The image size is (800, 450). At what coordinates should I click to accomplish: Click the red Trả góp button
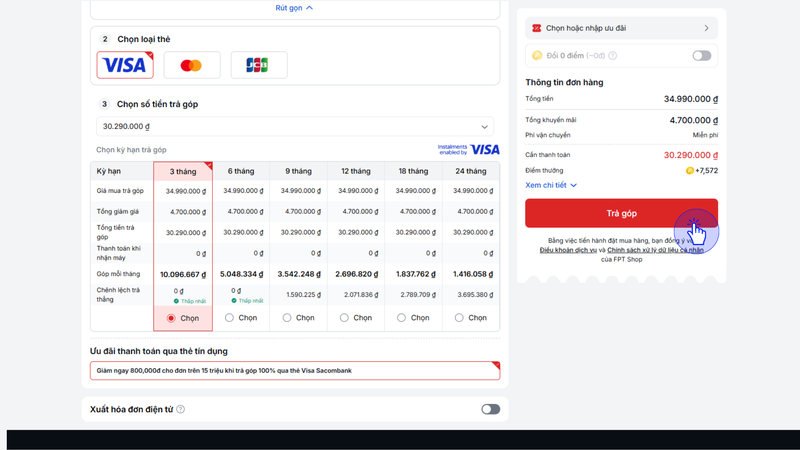[x=621, y=213]
